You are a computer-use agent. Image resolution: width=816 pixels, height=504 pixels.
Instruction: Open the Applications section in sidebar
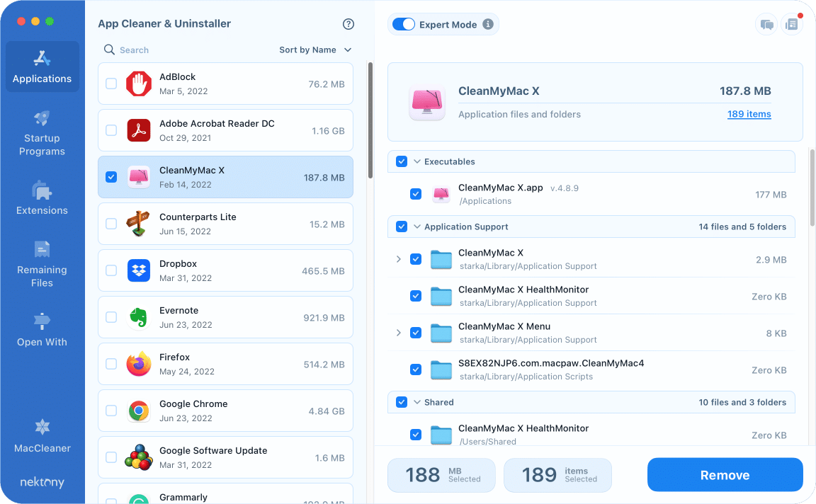42,67
